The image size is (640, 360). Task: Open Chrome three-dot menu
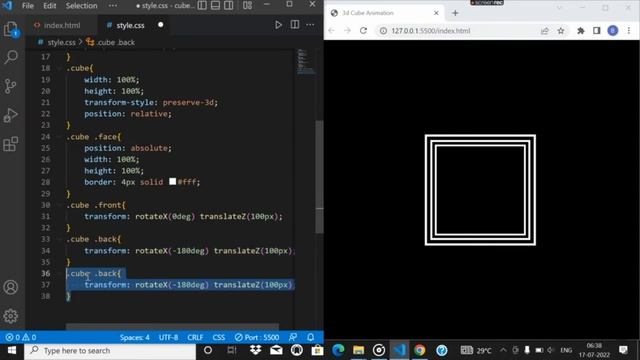(629, 31)
